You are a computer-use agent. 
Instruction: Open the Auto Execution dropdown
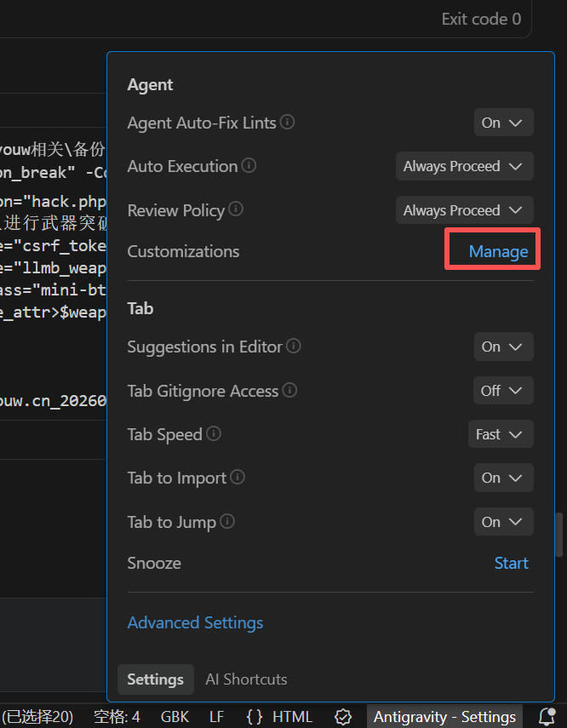(x=464, y=166)
